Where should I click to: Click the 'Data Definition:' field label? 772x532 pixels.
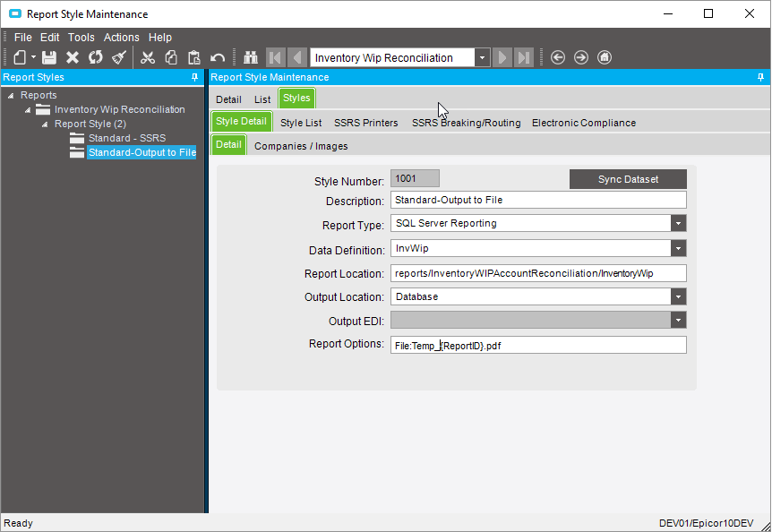347,251
